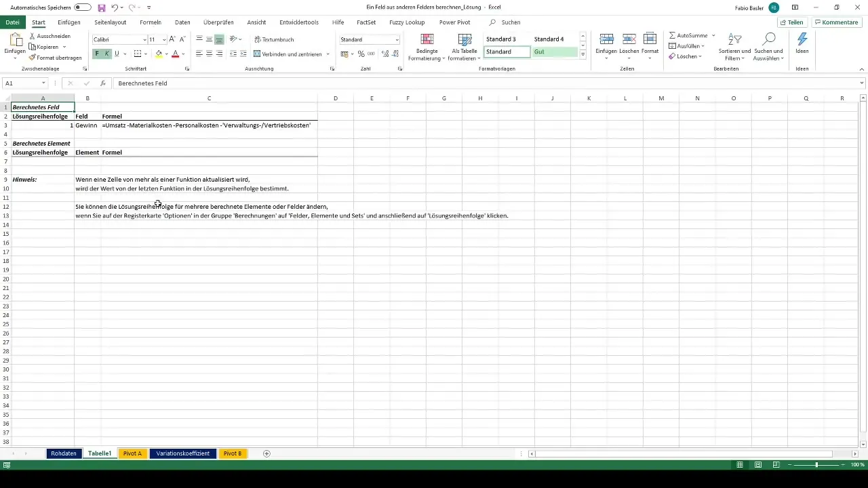
Task: Open the Variationskoeffizient sheet tab
Action: pyautogui.click(x=183, y=453)
